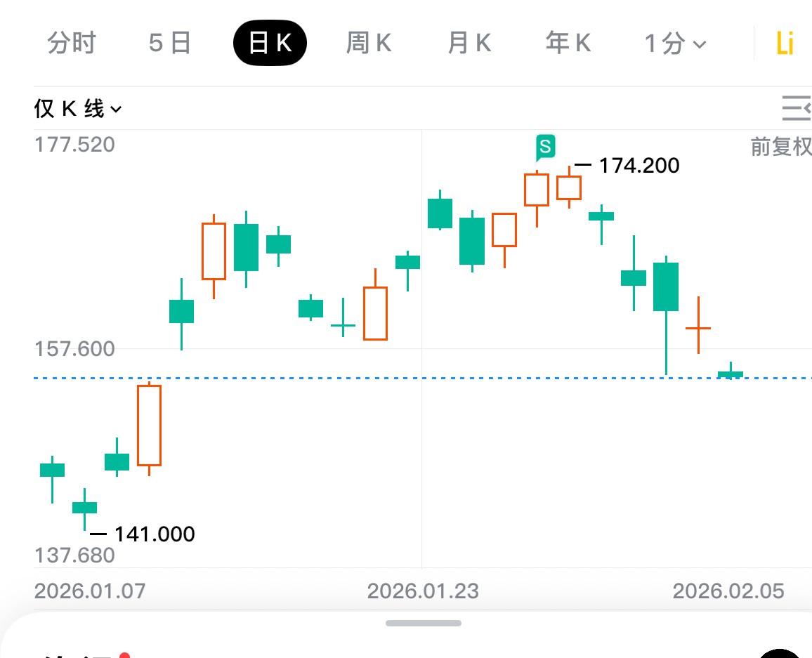Select the 日K tab
Viewport: 812px width, 658px height.
click(270, 44)
